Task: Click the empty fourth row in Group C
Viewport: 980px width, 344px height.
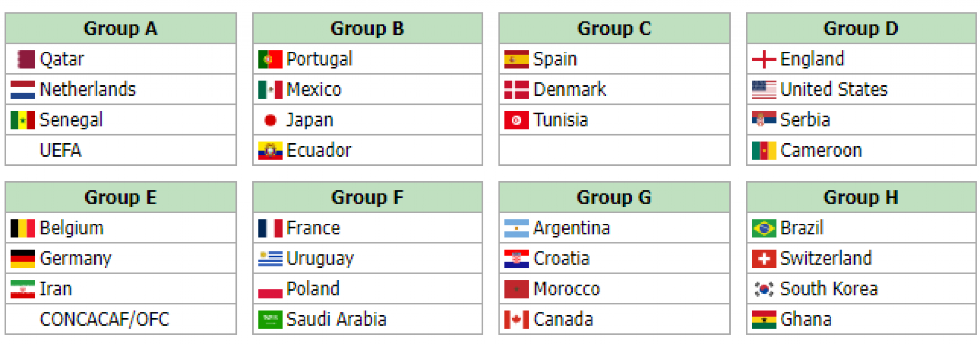Action: (614, 150)
